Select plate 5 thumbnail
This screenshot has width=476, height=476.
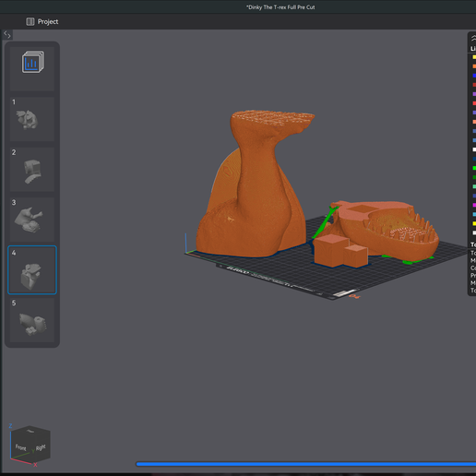pos(32,320)
